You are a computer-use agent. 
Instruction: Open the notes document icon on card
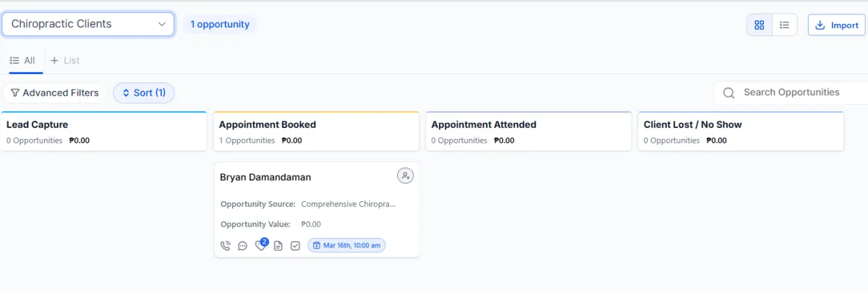coord(278,246)
